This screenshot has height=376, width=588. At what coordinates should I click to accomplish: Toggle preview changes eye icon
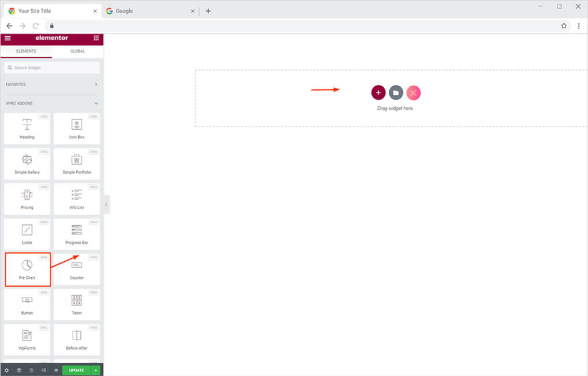click(x=56, y=370)
